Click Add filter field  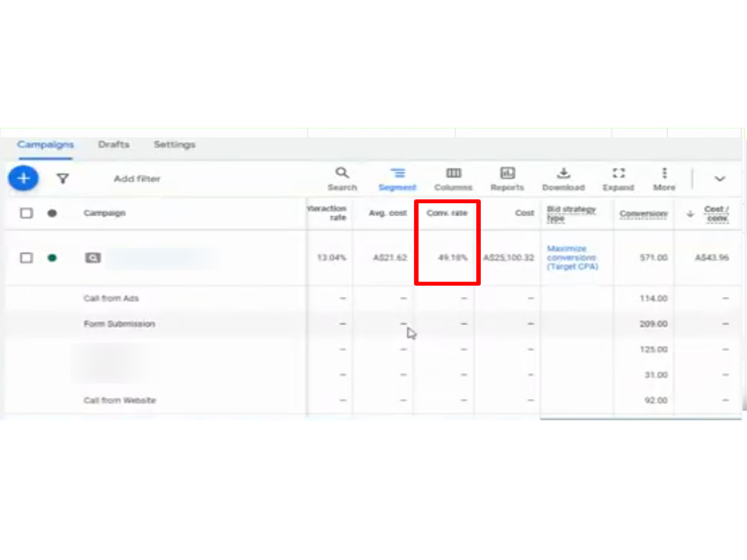137,178
